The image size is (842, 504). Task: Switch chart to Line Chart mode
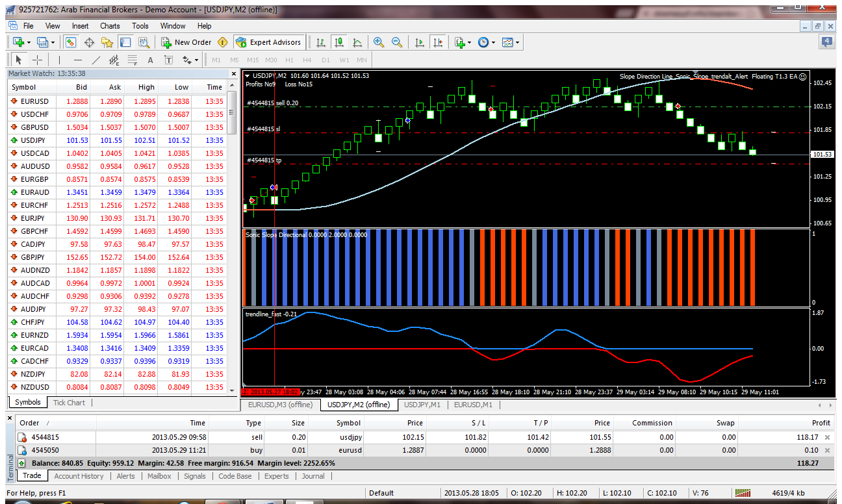click(357, 42)
